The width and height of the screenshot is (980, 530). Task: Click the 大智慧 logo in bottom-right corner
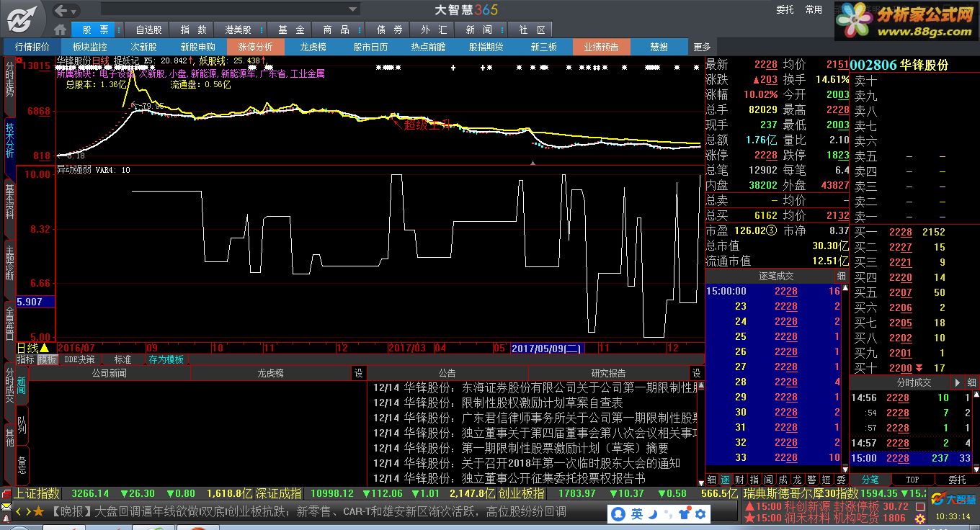point(952,499)
